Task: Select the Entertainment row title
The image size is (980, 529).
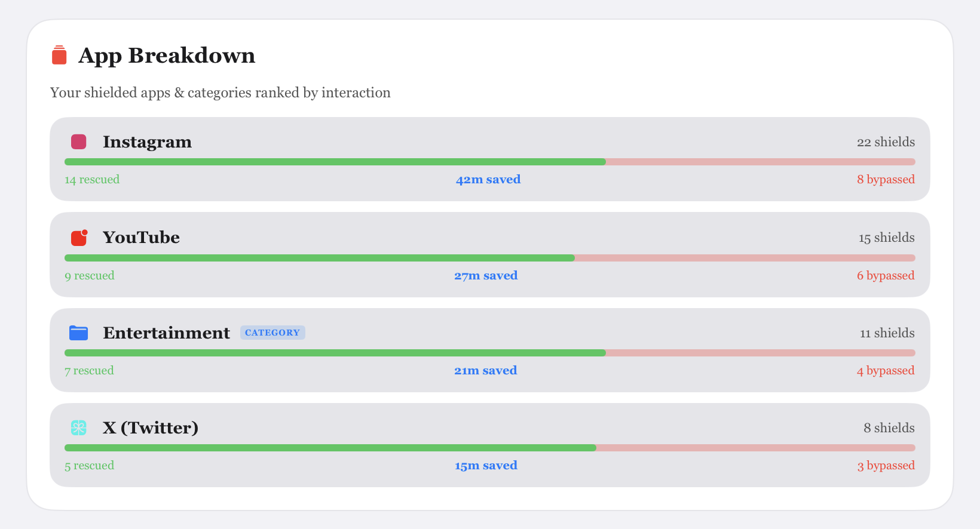Action: pyautogui.click(x=166, y=333)
